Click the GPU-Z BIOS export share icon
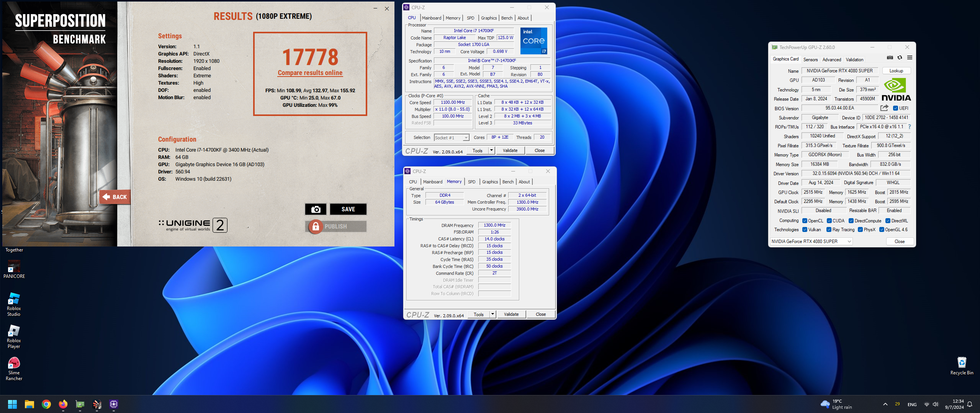980x413 pixels. 884,108
